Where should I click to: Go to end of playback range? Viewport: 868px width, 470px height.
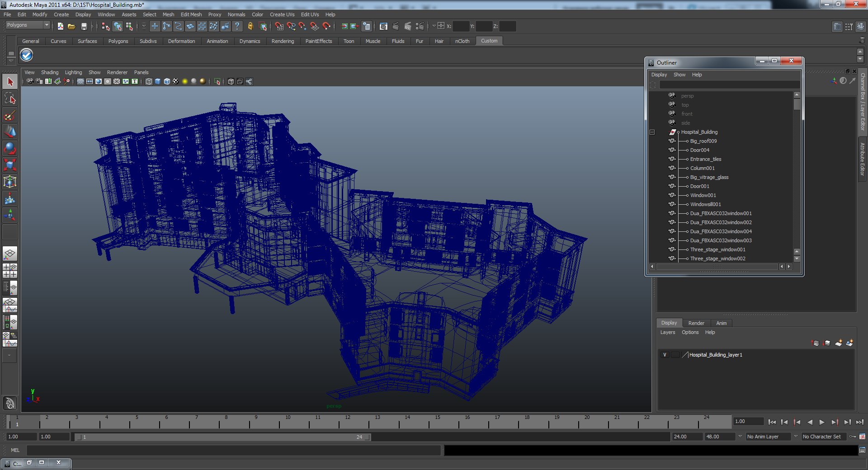point(859,422)
